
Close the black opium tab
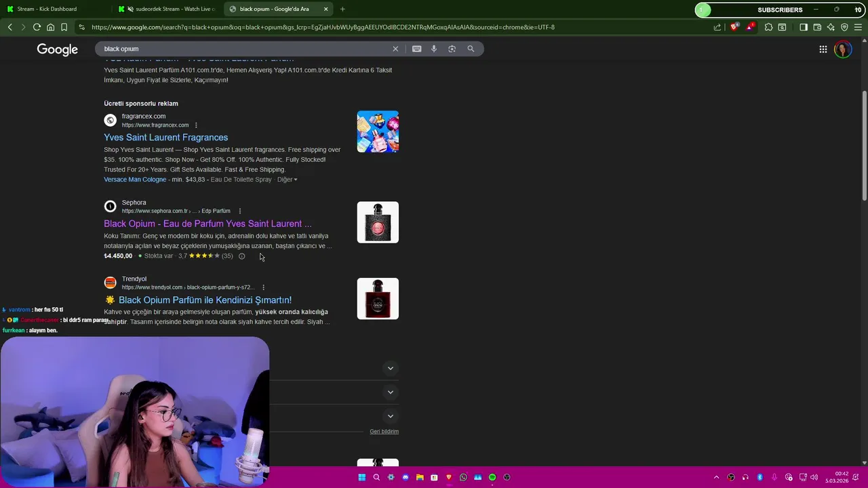326,9
